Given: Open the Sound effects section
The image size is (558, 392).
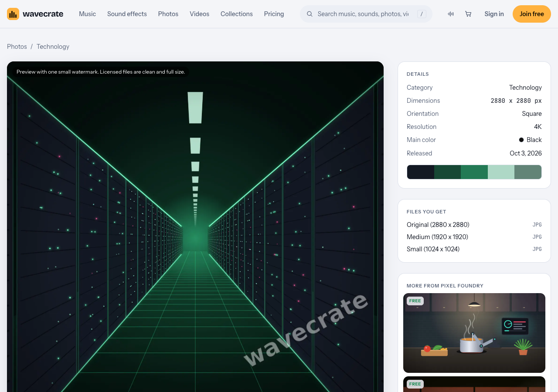Looking at the screenshot, I should (127, 14).
